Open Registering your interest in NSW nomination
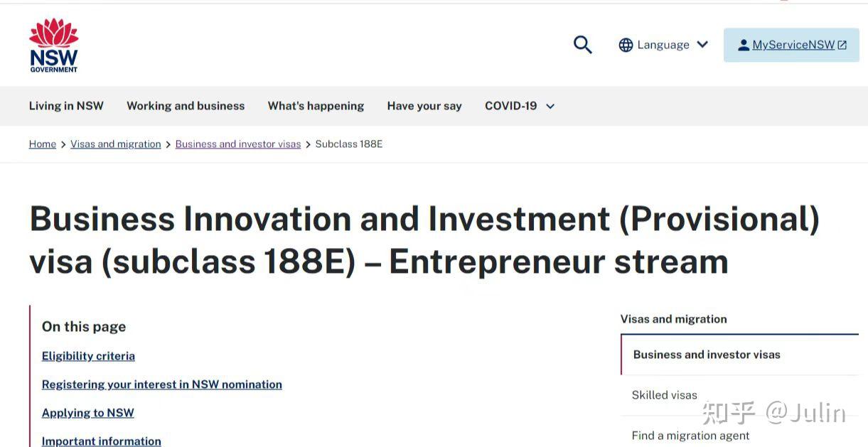This screenshot has height=447, width=868. [x=161, y=384]
